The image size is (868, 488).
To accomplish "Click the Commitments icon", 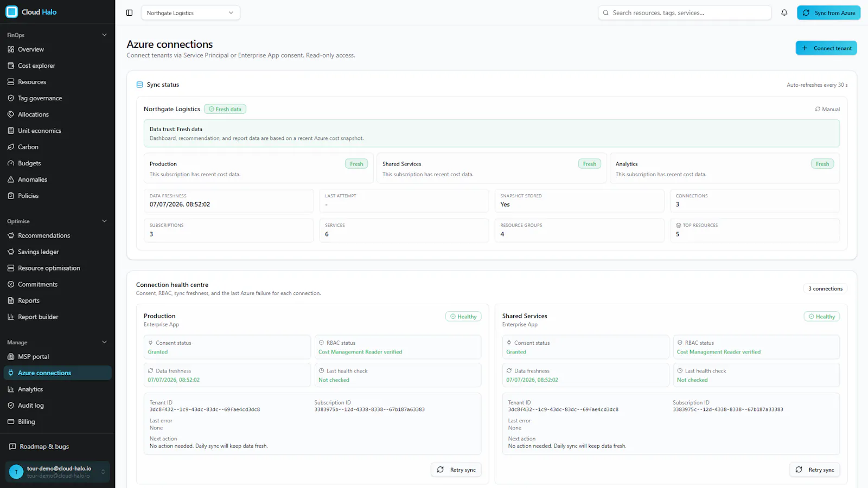I will [11, 284].
